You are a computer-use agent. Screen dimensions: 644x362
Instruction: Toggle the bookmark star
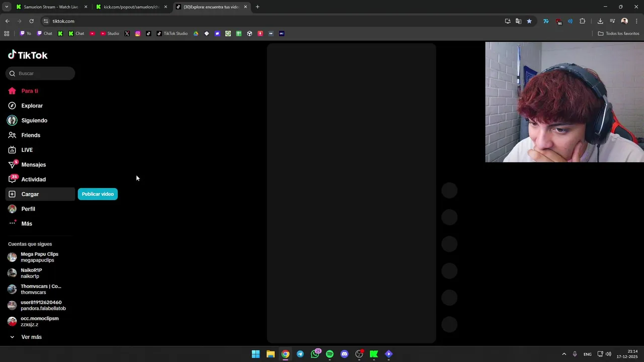[x=529, y=21]
